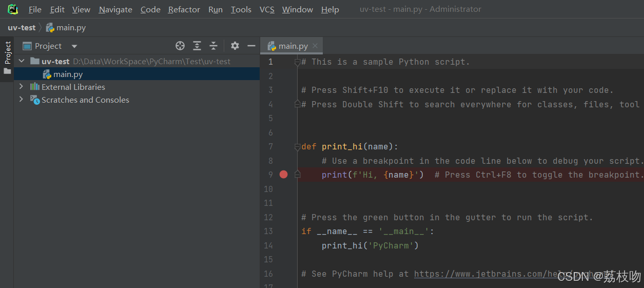The height and width of the screenshot is (288, 644).
Task: Open Project panel gear options
Action: (235, 46)
